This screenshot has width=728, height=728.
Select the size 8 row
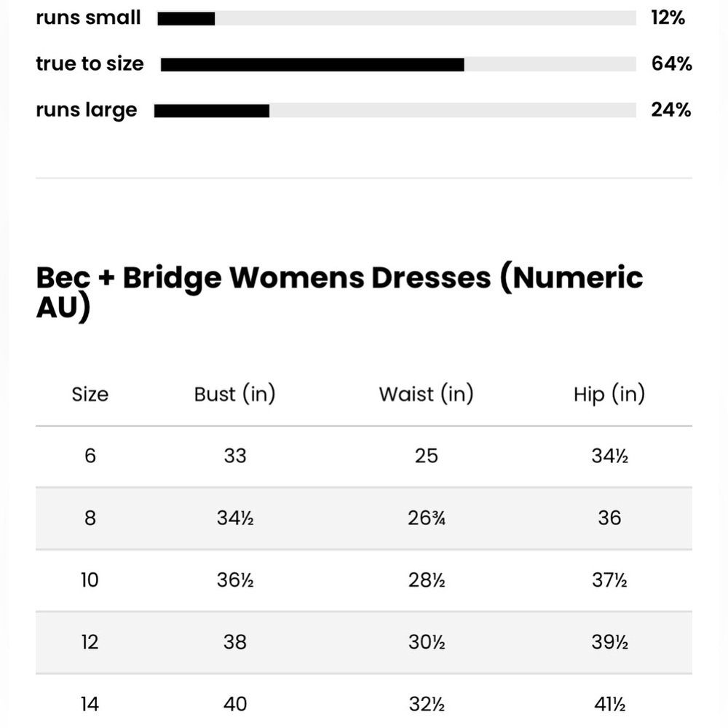[x=364, y=518]
